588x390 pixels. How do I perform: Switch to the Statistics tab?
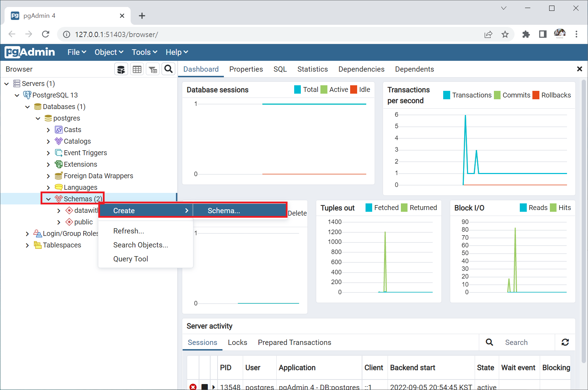[312, 69]
